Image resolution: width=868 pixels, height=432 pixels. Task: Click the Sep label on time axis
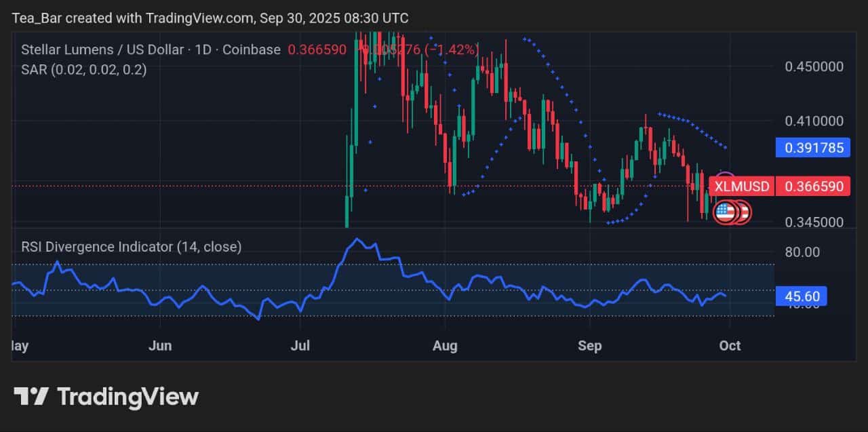click(589, 346)
